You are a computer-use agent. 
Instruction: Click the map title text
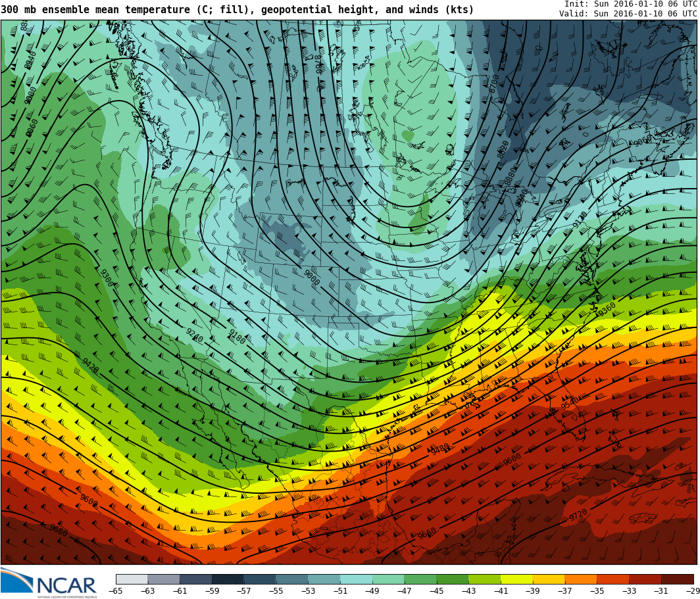click(x=237, y=9)
